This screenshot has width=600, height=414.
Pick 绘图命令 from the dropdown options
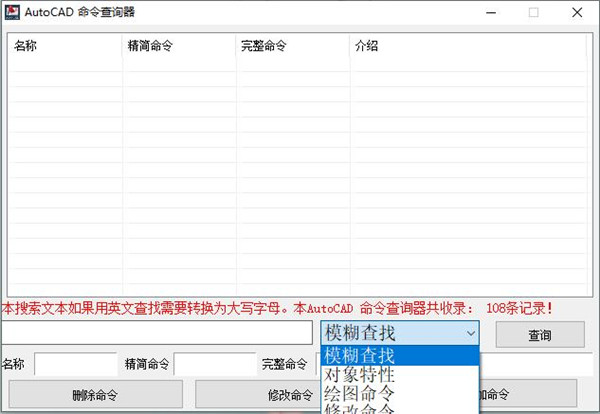tap(400, 397)
